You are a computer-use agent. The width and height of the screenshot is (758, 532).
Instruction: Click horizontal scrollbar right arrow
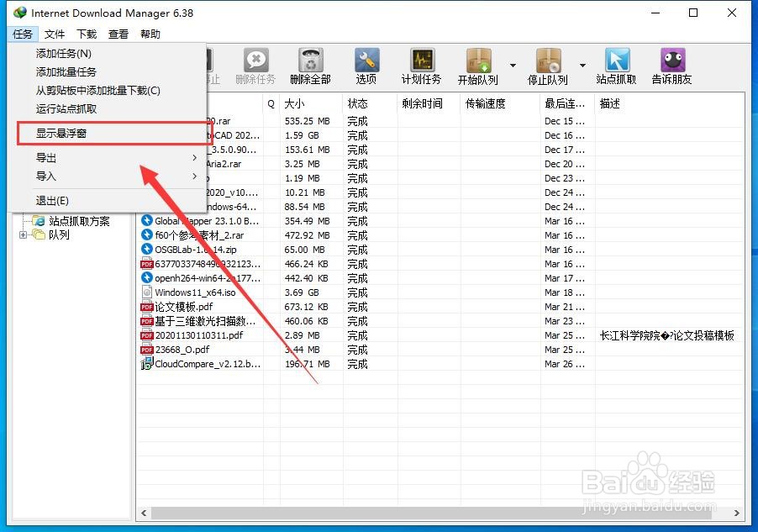(x=737, y=513)
